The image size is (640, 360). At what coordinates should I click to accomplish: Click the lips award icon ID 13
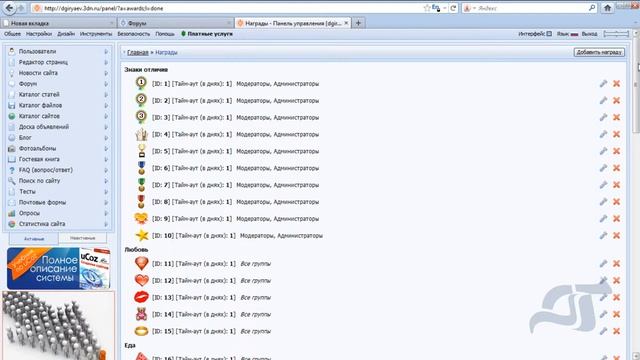tap(141, 297)
